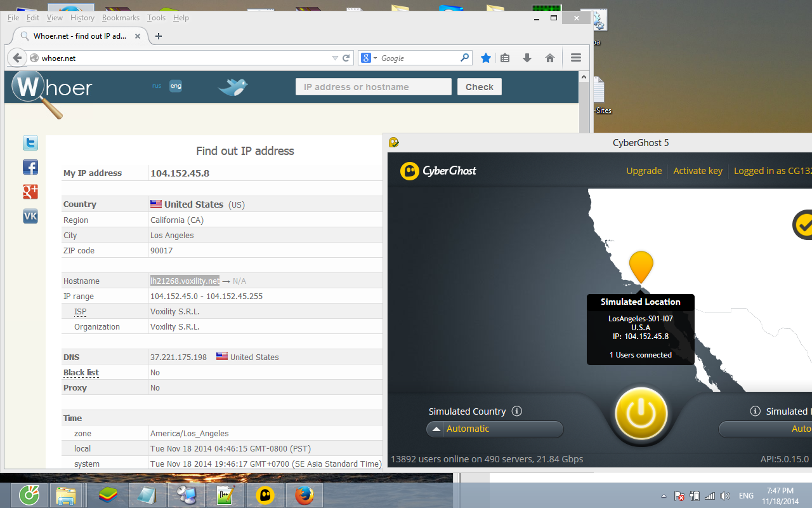Open info icon beside Simulated Country

(x=516, y=411)
